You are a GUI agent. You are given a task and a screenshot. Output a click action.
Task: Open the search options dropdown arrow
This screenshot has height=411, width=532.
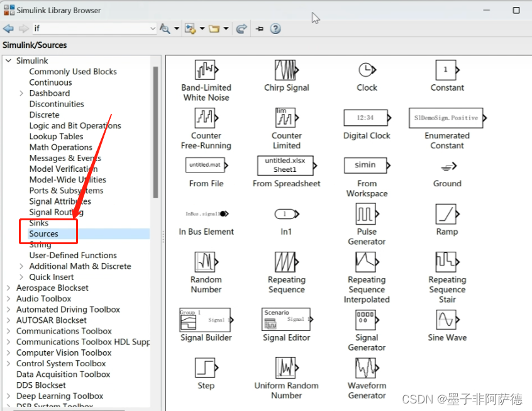point(177,28)
